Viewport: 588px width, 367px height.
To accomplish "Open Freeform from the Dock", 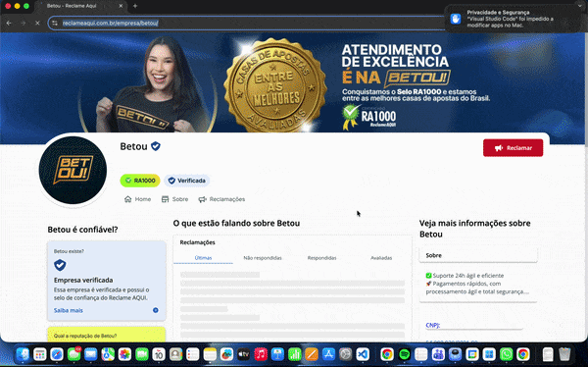I will click(227, 354).
